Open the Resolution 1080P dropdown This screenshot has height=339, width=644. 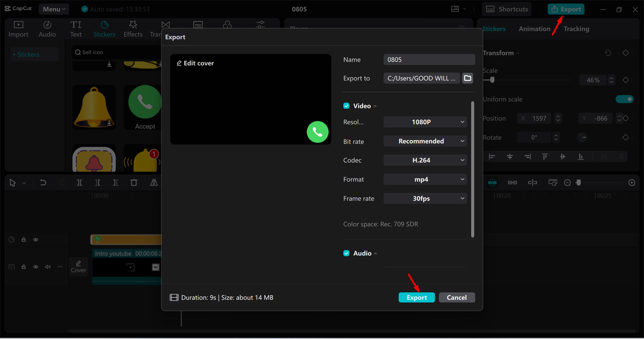[425, 122]
